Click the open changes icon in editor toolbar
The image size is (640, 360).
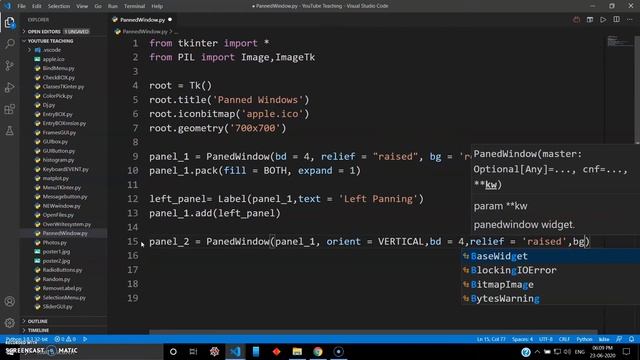coord(590,20)
